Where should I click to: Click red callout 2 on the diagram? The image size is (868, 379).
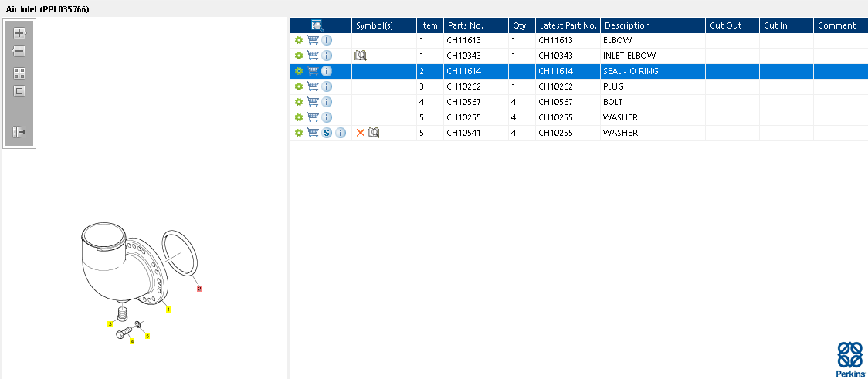point(199,289)
